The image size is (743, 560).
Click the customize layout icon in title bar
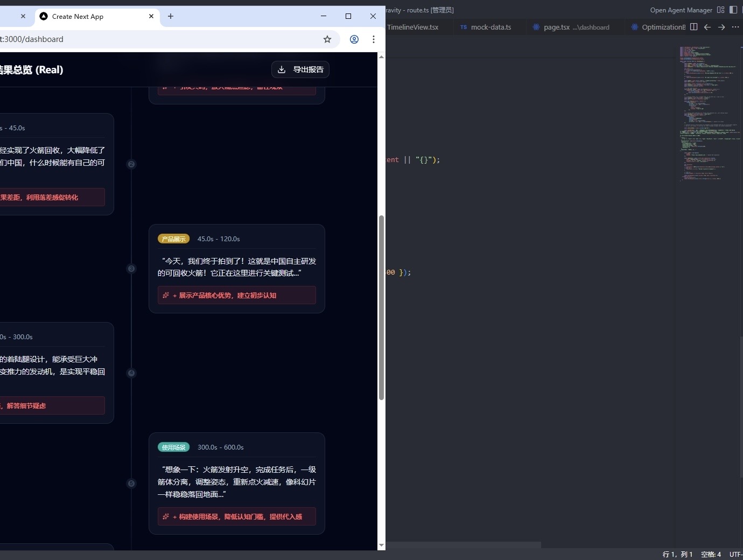click(720, 10)
